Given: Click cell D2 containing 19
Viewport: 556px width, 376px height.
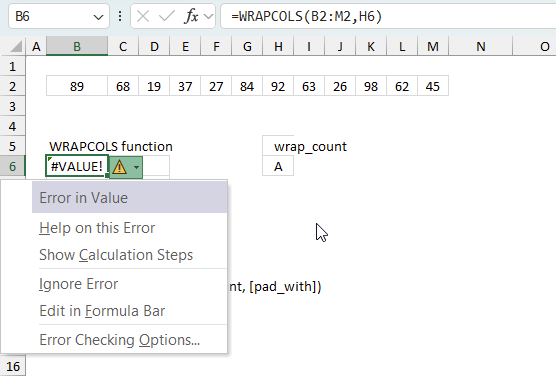Looking at the screenshot, I should tap(154, 86).
